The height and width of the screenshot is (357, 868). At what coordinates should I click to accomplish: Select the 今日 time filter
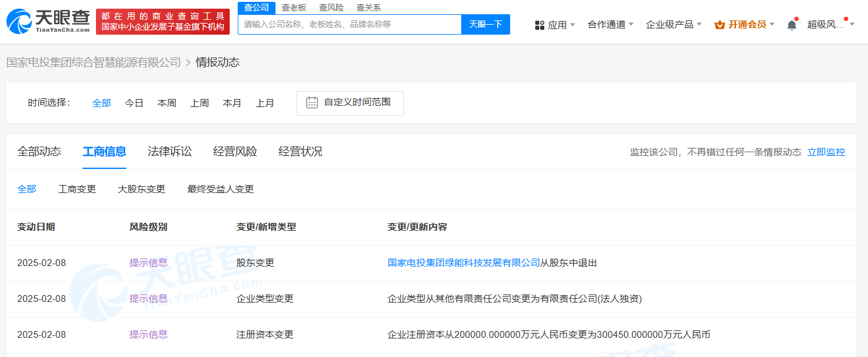coord(134,103)
